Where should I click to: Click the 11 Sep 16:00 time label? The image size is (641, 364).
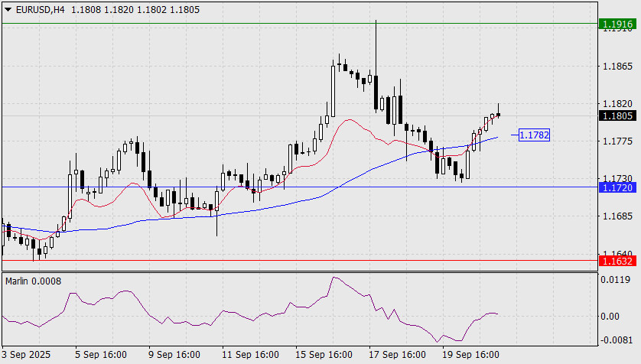click(x=249, y=355)
